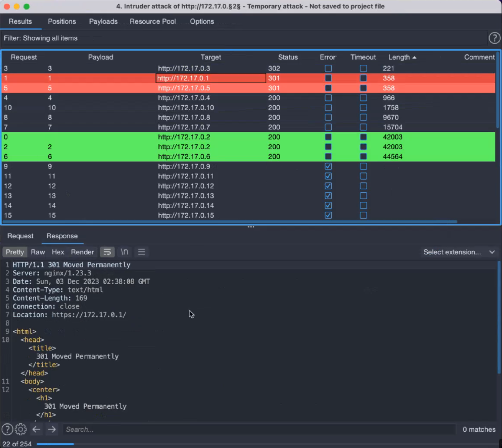Screen dimensions: 502x448
Task: Expand the Select extension dropdown
Action: pos(458,252)
